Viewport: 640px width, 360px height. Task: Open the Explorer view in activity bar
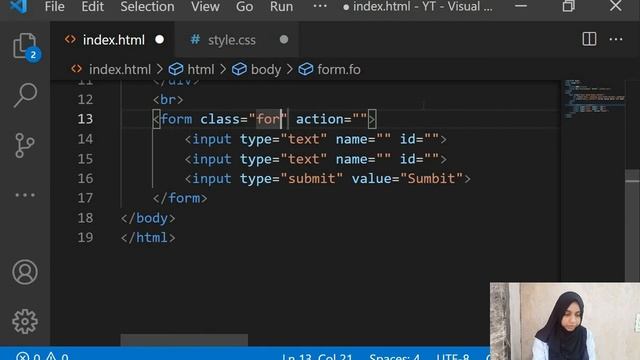25,46
